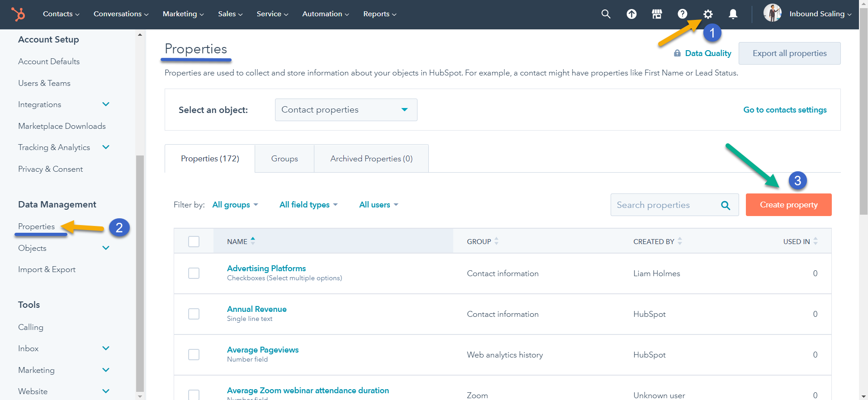Open the All groups filter
The width and height of the screenshot is (868, 400).
(x=235, y=205)
